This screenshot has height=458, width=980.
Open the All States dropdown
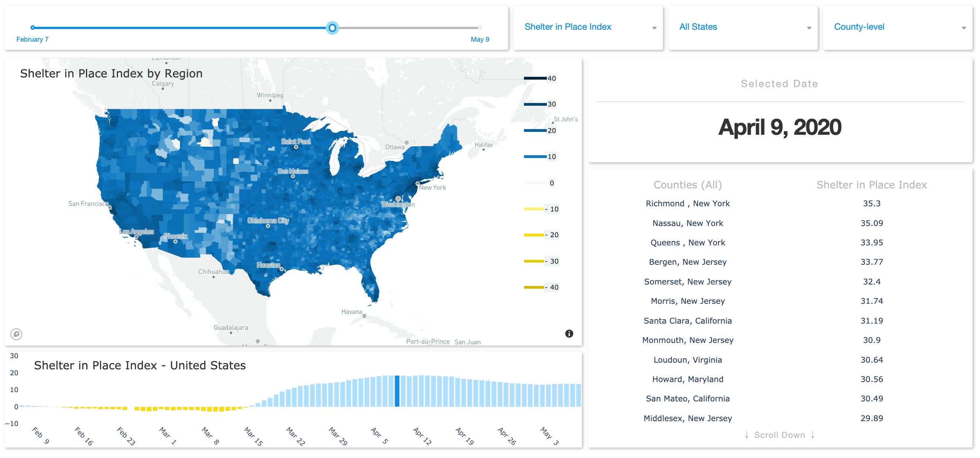click(743, 28)
